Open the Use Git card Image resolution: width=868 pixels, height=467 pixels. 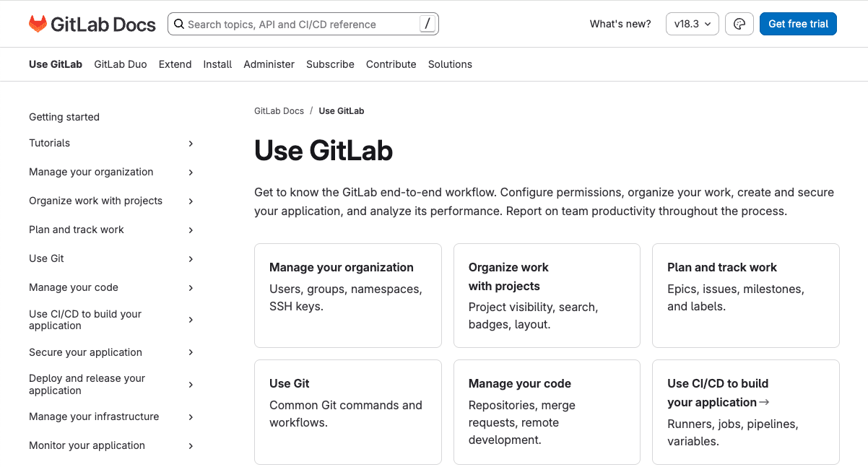348,411
